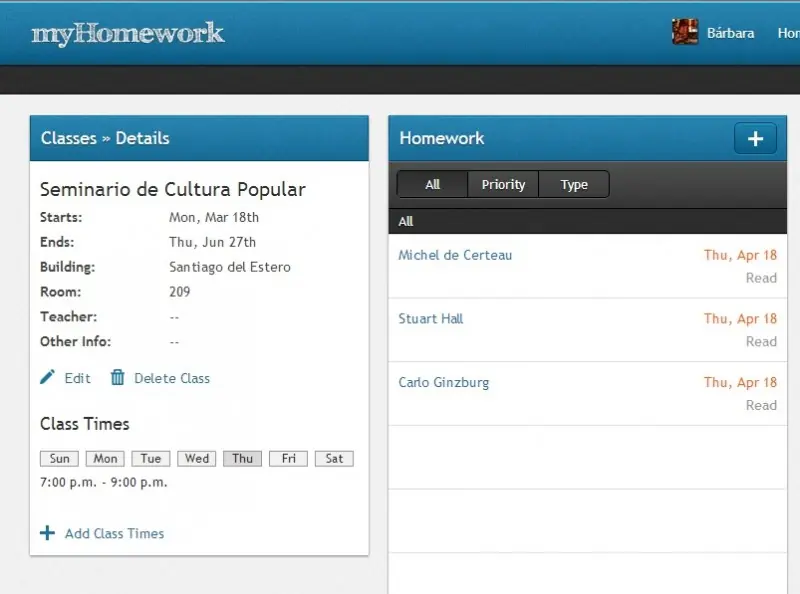Image resolution: width=800 pixels, height=594 pixels.
Task: Toggle the Sun day button
Action: (59, 459)
